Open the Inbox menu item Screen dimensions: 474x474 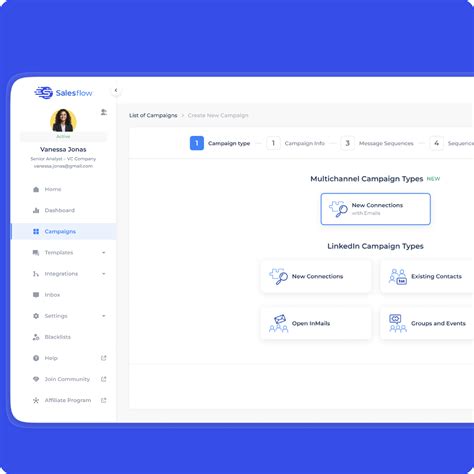52,295
